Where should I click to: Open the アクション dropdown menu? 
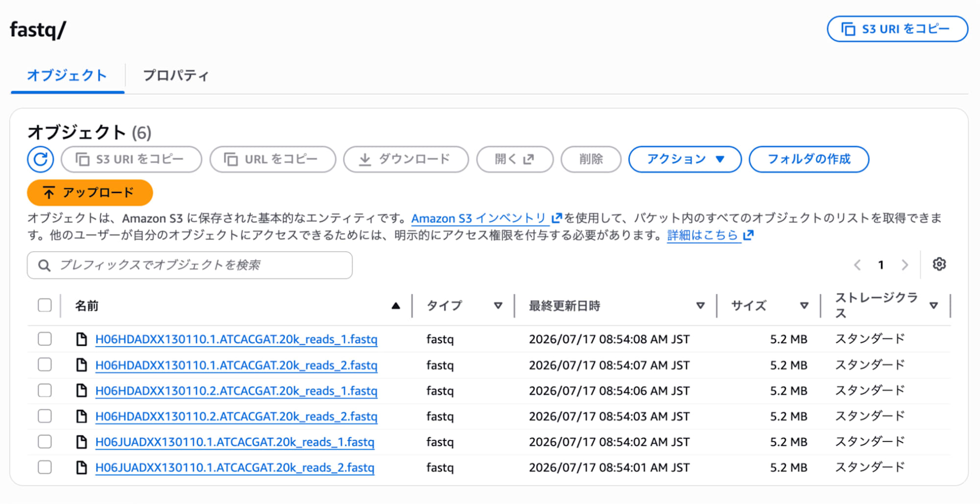tap(685, 159)
